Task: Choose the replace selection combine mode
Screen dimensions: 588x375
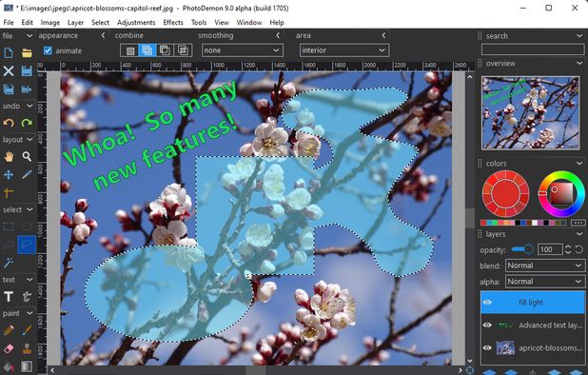Action: (x=129, y=50)
